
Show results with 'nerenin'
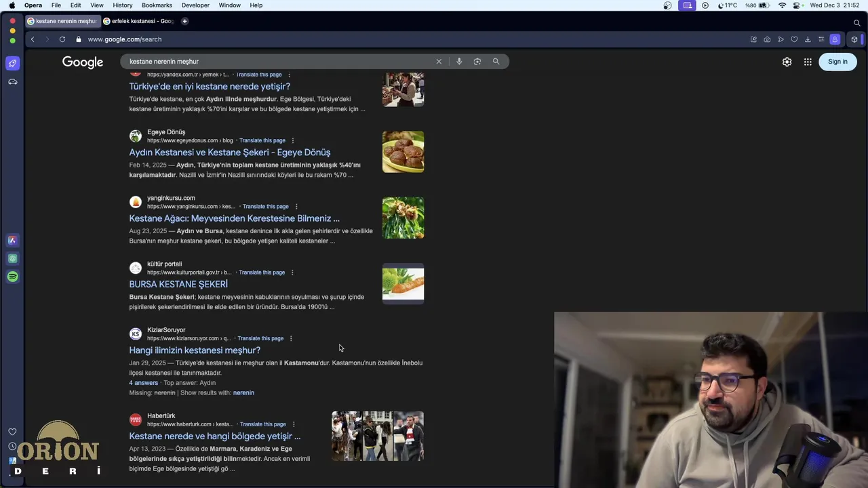pos(243,392)
